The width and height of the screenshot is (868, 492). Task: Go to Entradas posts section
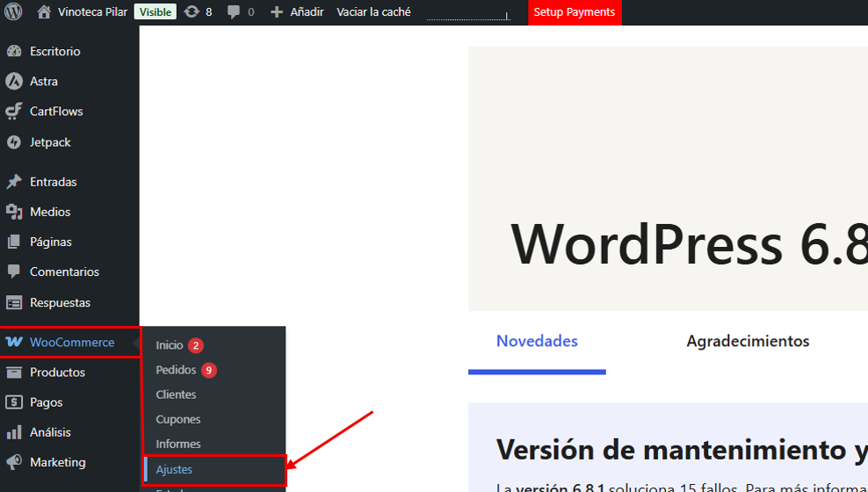[53, 182]
